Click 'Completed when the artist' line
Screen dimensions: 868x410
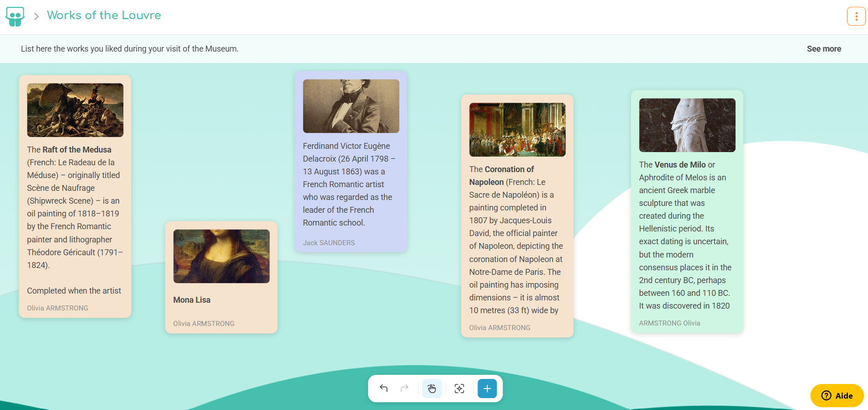[74, 291]
